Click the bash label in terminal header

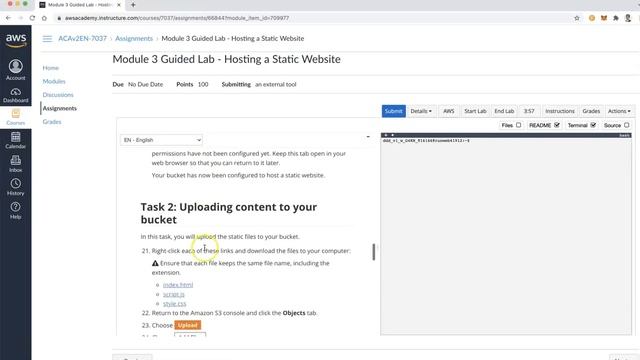(x=624, y=135)
